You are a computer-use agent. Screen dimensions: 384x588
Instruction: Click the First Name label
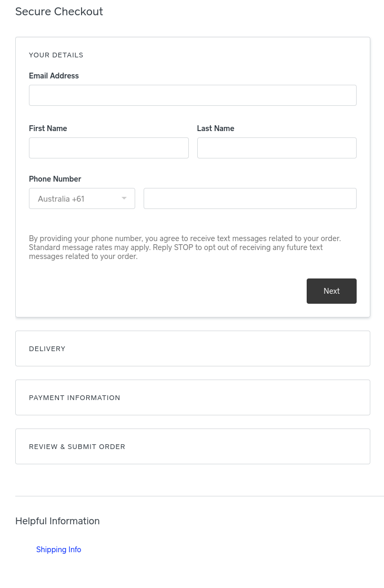(x=48, y=128)
